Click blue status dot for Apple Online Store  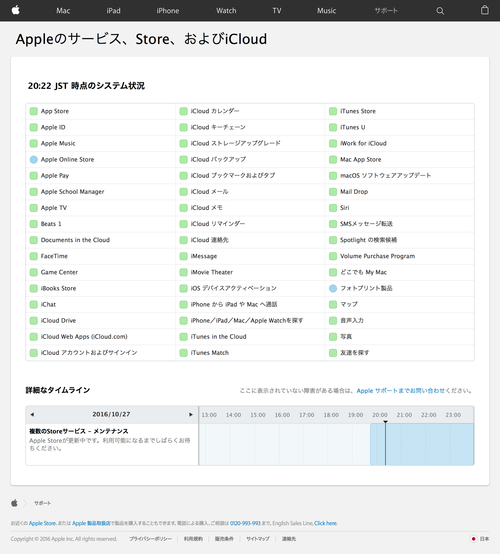34,160
